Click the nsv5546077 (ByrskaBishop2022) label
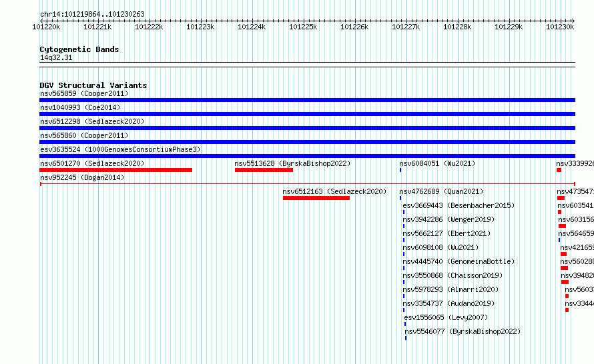The height and width of the screenshot is (364, 594). (x=463, y=331)
